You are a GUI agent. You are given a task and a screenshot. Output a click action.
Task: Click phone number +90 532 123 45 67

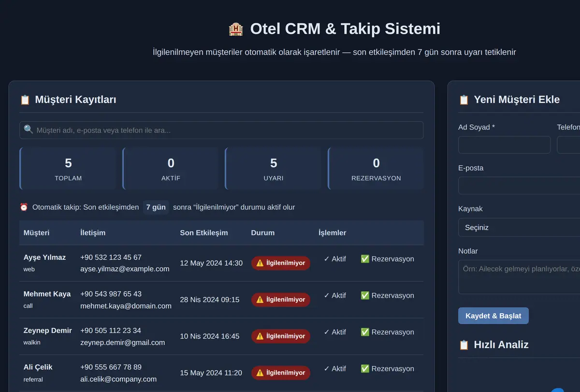coord(111,257)
